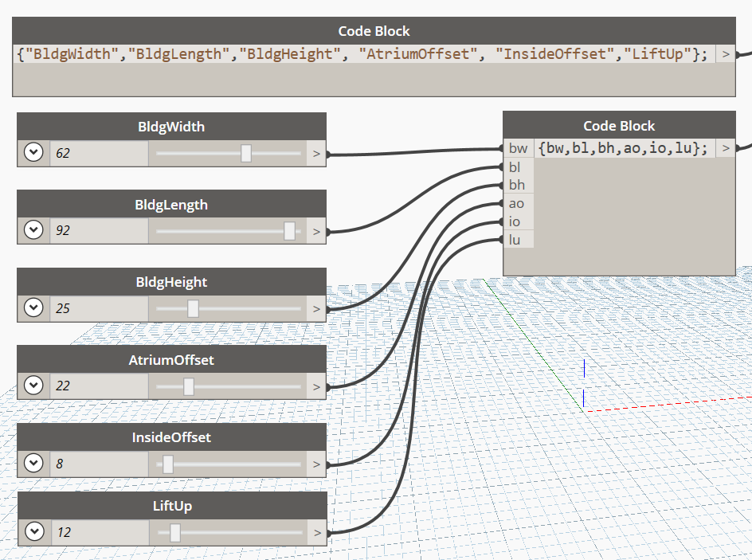Select the AtriumOffset node output port

[x=316, y=386]
